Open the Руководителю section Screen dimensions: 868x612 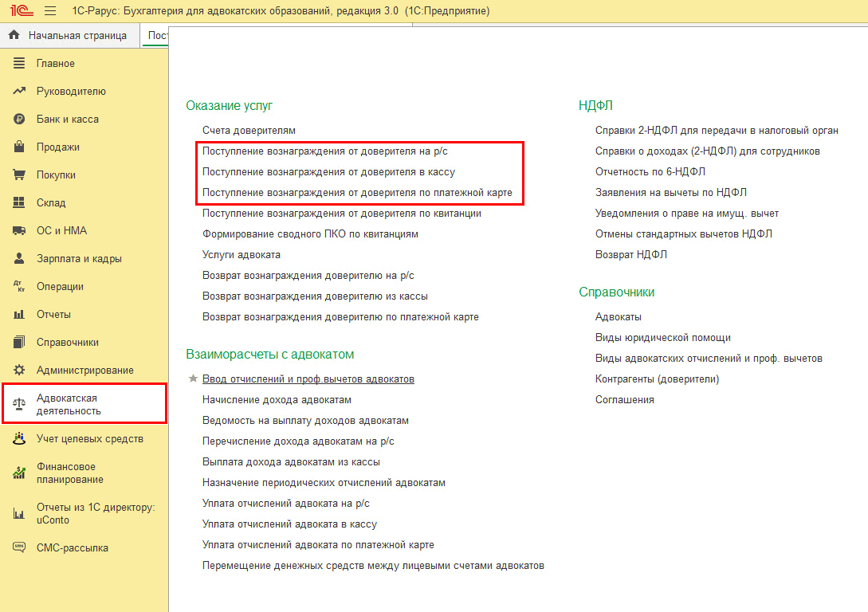tap(71, 92)
